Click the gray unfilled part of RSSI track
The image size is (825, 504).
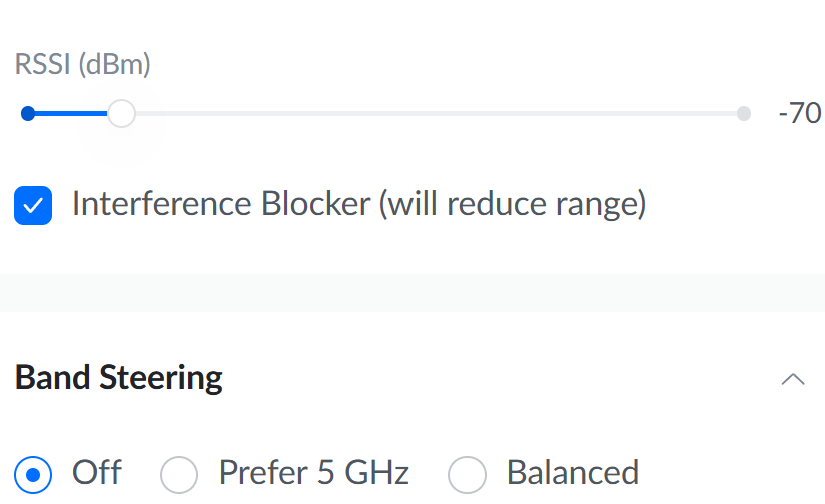click(x=430, y=114)
